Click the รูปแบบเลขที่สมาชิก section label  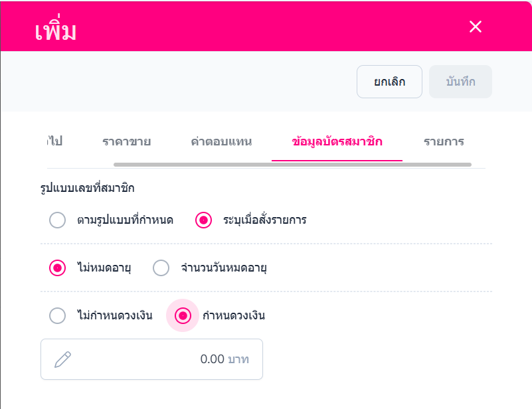[87, 188]
